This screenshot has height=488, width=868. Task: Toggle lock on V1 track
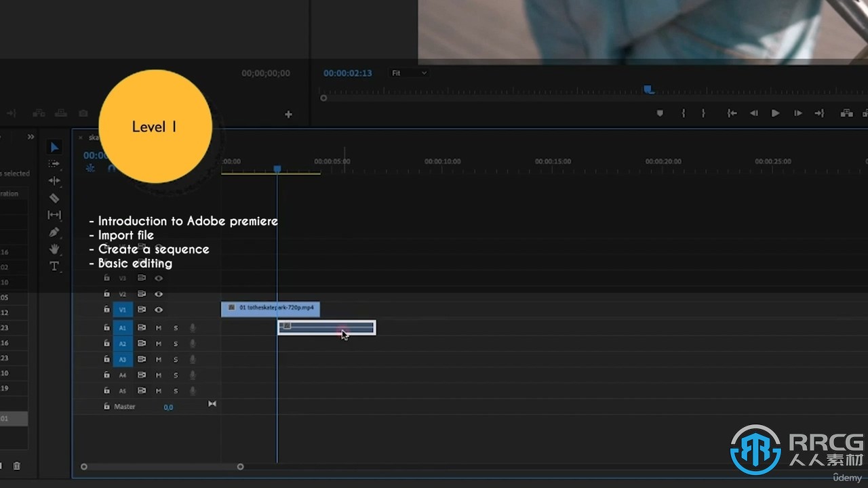106,309
